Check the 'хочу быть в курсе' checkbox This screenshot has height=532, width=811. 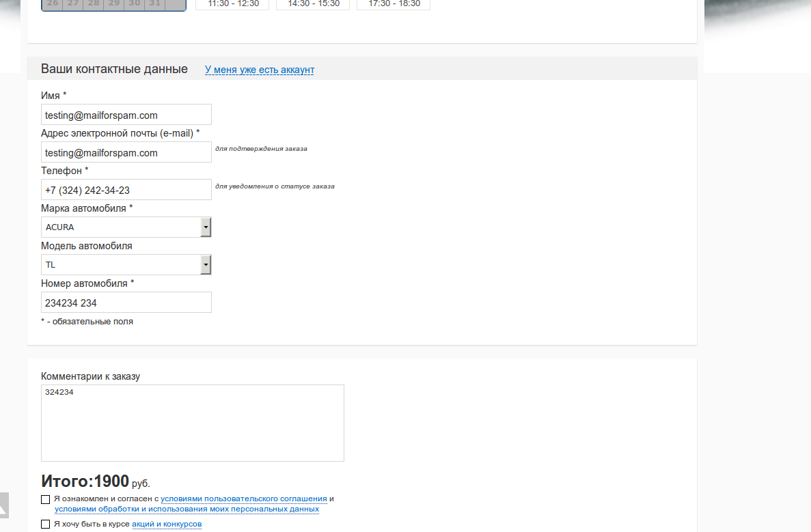[46, 524]
